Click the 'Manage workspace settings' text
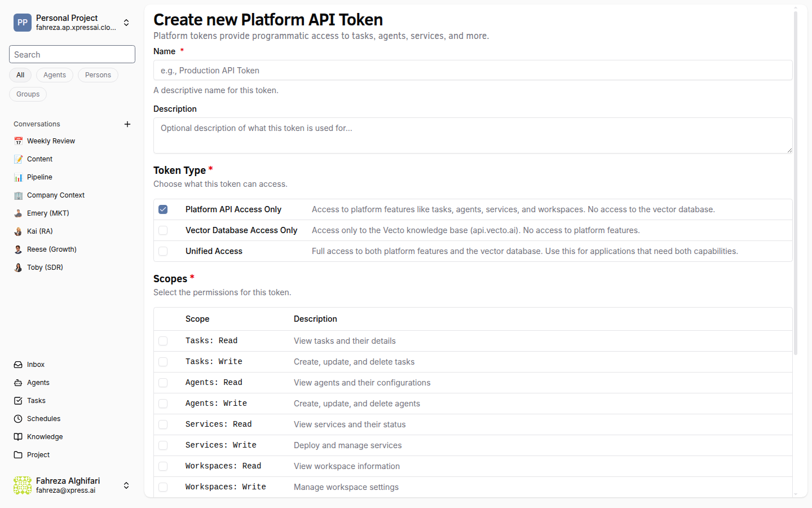812x508 pixels. pos(346,487)
